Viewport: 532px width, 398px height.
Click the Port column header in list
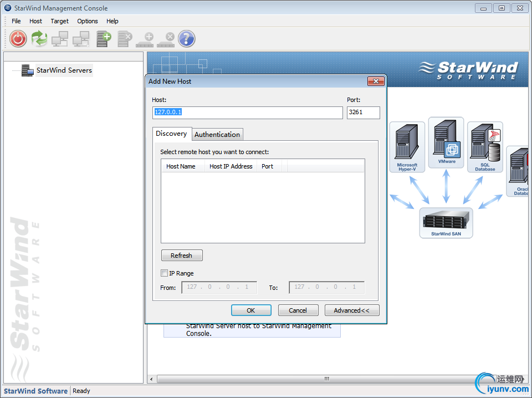point(269,166)
